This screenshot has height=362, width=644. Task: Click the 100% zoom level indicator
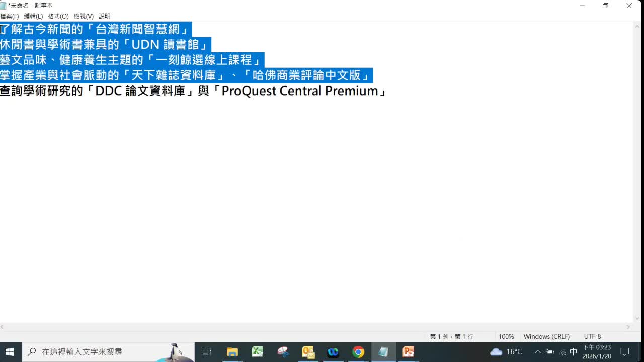click(506, 336)
